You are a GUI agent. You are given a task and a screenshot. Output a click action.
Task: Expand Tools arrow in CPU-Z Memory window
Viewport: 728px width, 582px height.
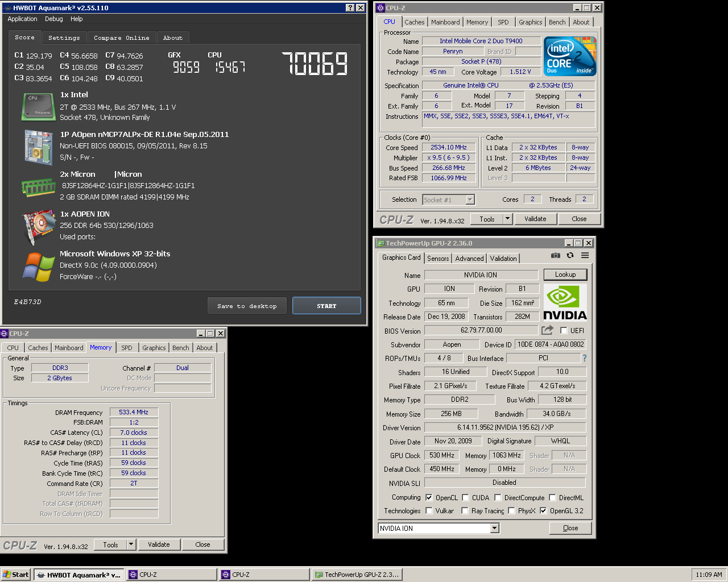pos(131,544)
